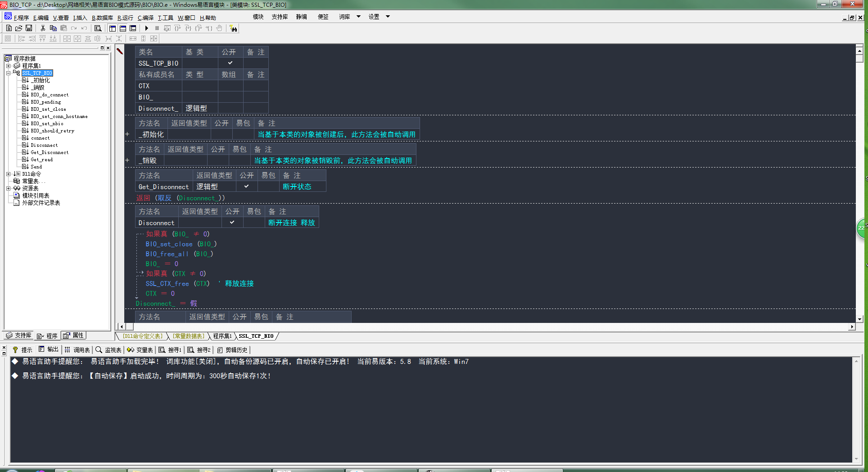Cut selection using the scissors icon
Viewport: 868px width, 472px height.
point(43,28)
